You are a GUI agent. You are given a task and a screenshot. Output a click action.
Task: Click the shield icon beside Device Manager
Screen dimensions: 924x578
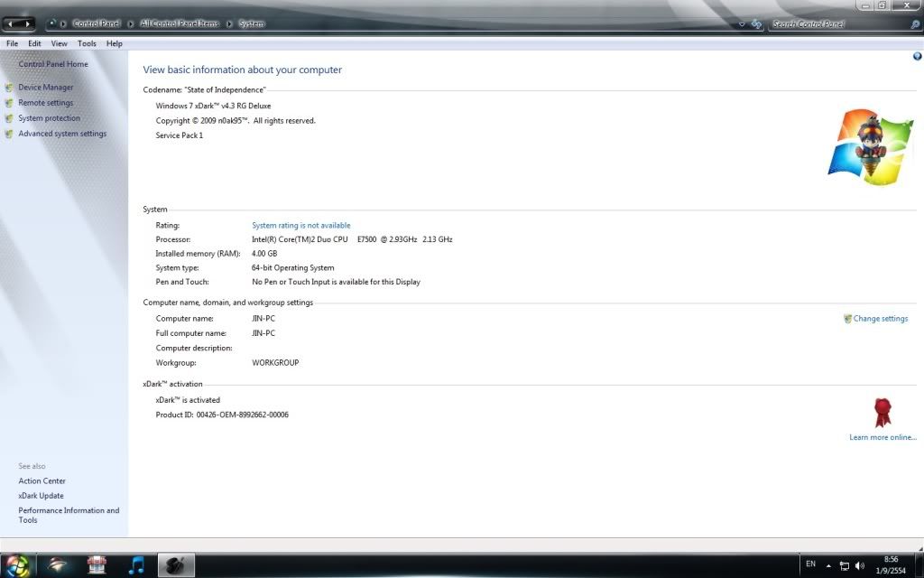pyautogui.click(x=9, y=88)
